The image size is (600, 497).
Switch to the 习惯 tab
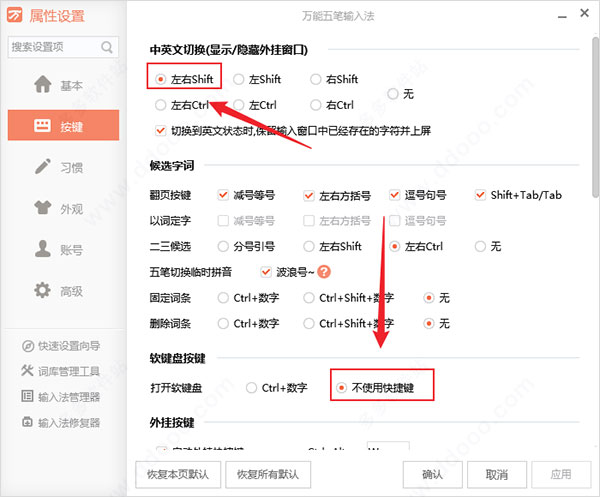point(63,167)
